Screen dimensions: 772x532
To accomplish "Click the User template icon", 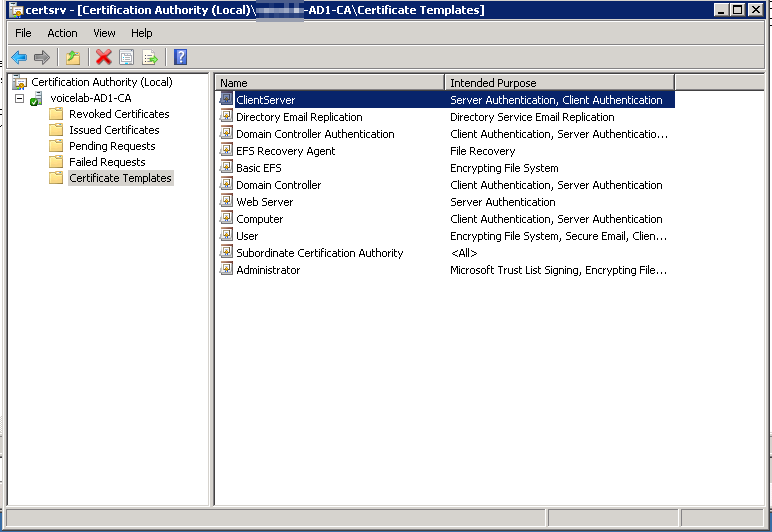I will 226,235.
